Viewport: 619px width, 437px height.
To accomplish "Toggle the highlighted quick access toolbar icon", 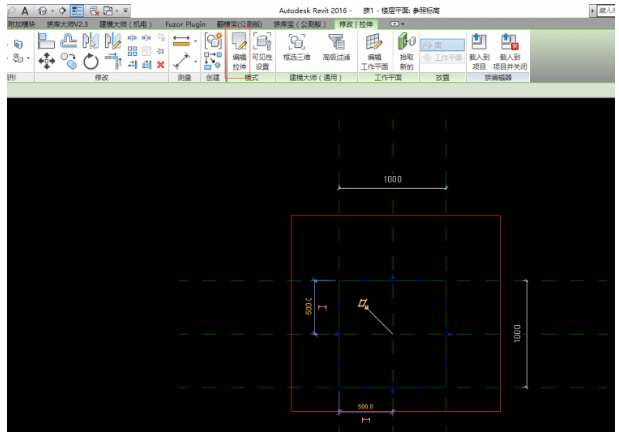I will [76, 9].
